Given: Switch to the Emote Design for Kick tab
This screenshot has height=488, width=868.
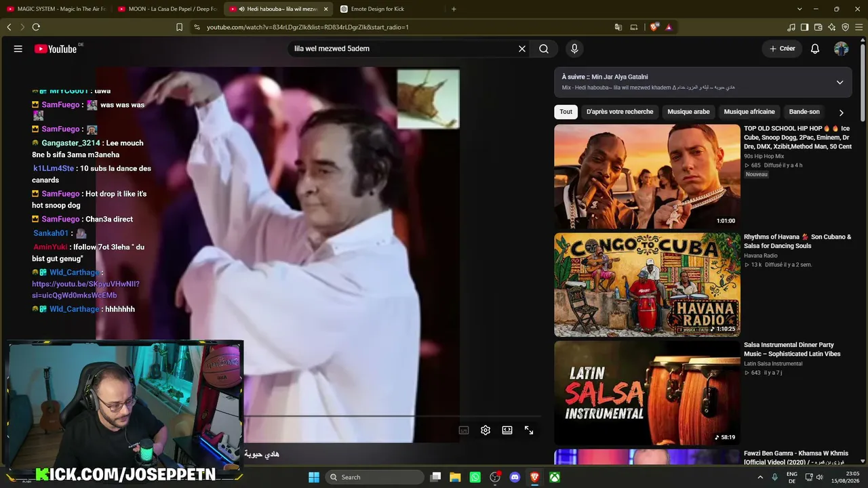Looking at the screenshot, I should 389,9.
